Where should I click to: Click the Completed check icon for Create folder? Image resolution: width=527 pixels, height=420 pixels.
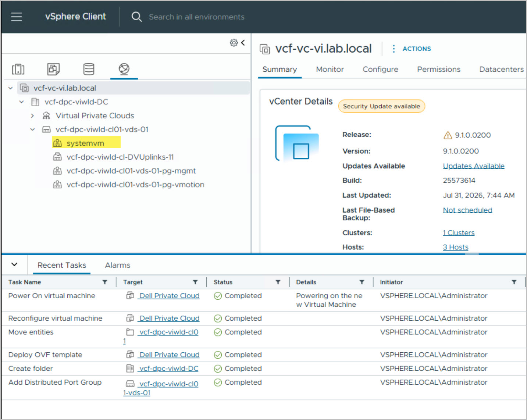[x=218, y=369]
